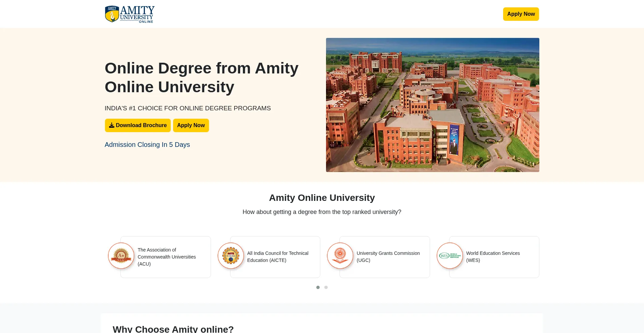The height and width of the screenshot is (333, 644).
Task: Click the Amity University Online logo
Action: coord(129,14)
